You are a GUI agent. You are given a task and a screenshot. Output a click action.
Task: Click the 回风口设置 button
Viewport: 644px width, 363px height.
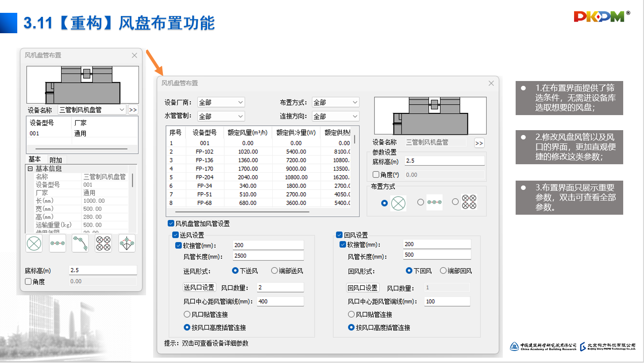[362, 288]
